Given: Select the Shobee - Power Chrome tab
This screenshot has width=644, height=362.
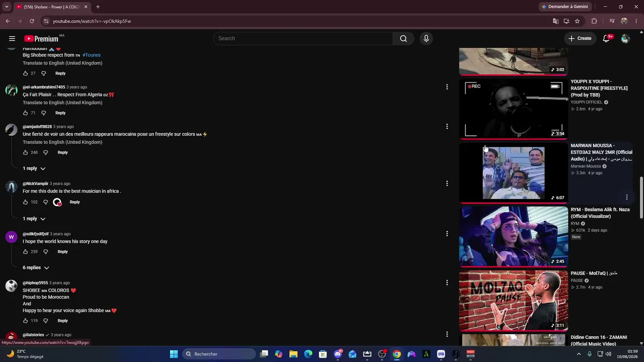Looking at the screenshot, I should pos(52,7).
